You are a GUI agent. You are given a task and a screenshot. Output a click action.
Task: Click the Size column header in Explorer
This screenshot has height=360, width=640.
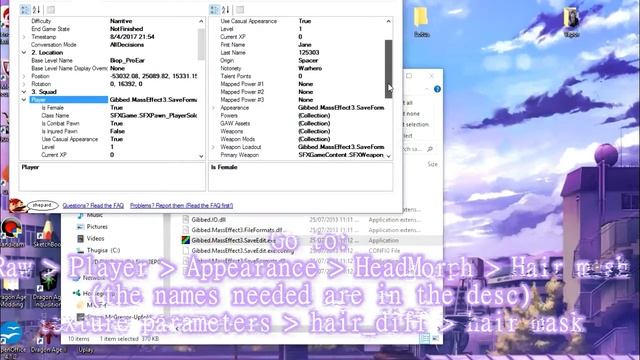(433, 164)
